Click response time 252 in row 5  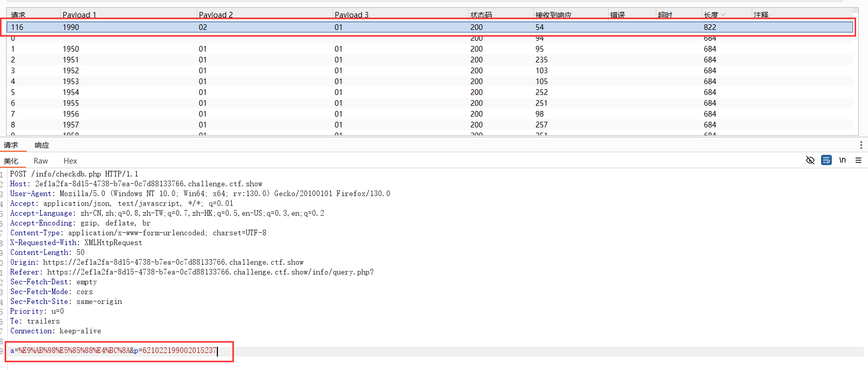point(542,92)
